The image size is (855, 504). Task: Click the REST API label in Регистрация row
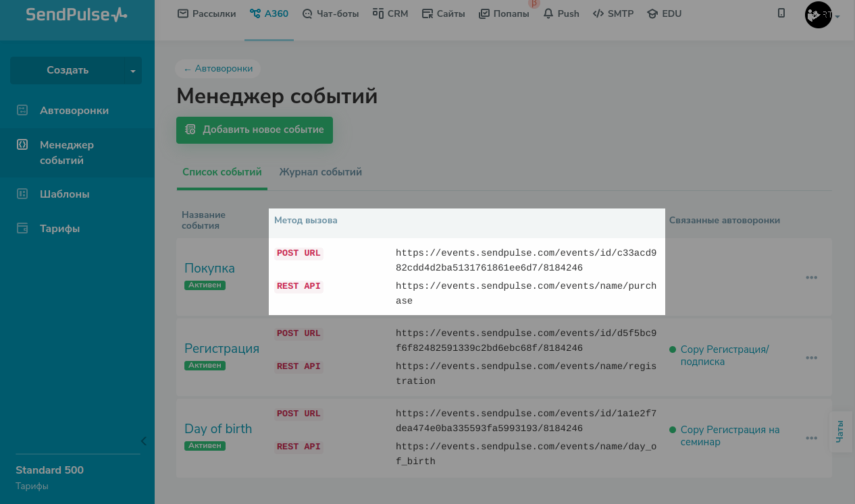pos(299,366)
